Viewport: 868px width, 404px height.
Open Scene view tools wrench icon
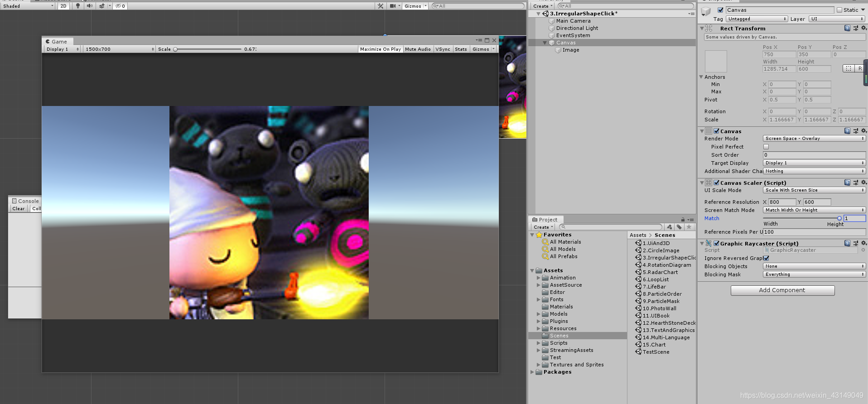(381, 6)
